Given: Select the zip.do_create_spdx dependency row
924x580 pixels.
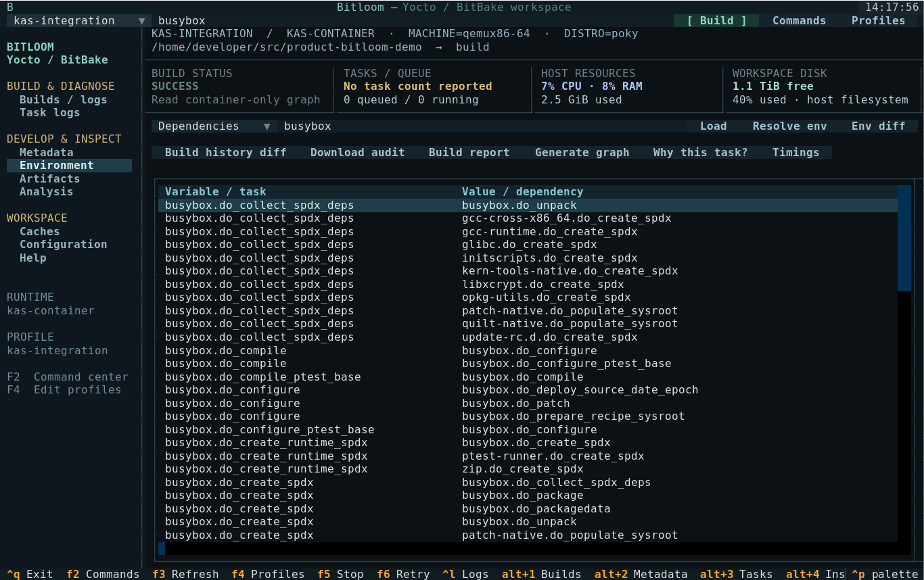Looking at the screenshot, I should (528, 469).
